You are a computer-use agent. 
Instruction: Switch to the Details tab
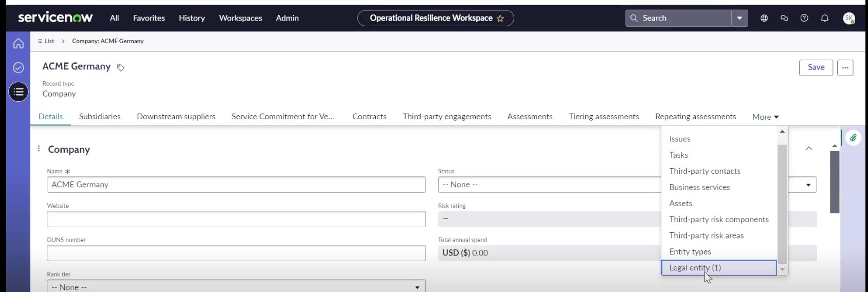coord(51,117)
